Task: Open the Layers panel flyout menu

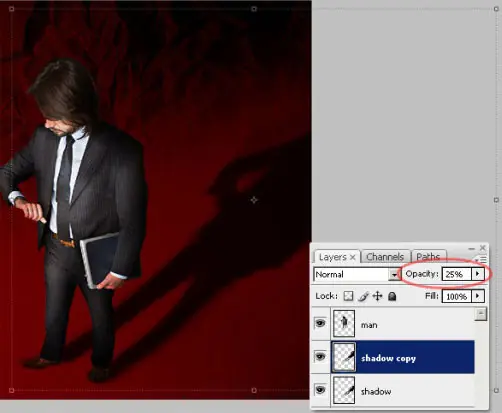Action: tap(482, 259)
